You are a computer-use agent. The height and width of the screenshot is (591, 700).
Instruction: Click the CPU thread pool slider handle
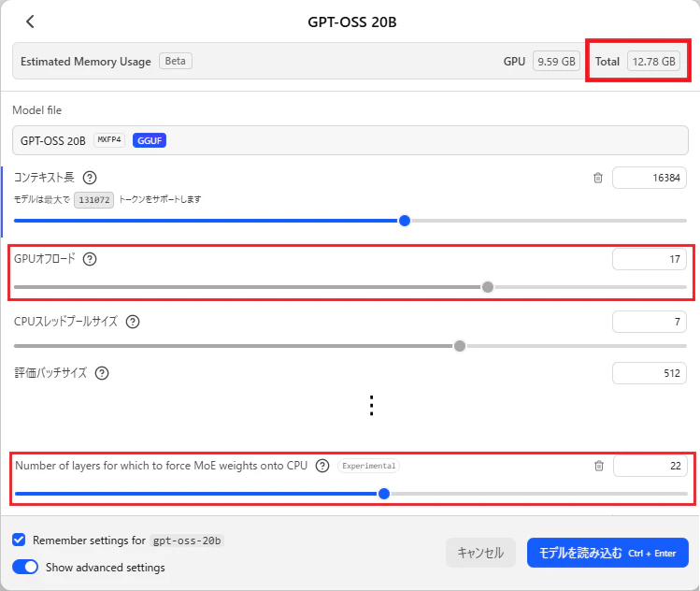click(460, 346)
